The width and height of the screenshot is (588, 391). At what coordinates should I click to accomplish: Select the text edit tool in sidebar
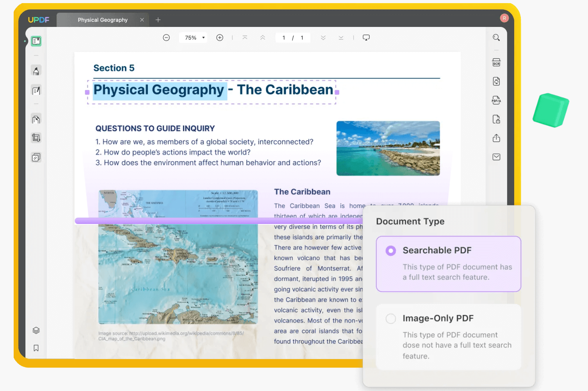pos(36,90)
